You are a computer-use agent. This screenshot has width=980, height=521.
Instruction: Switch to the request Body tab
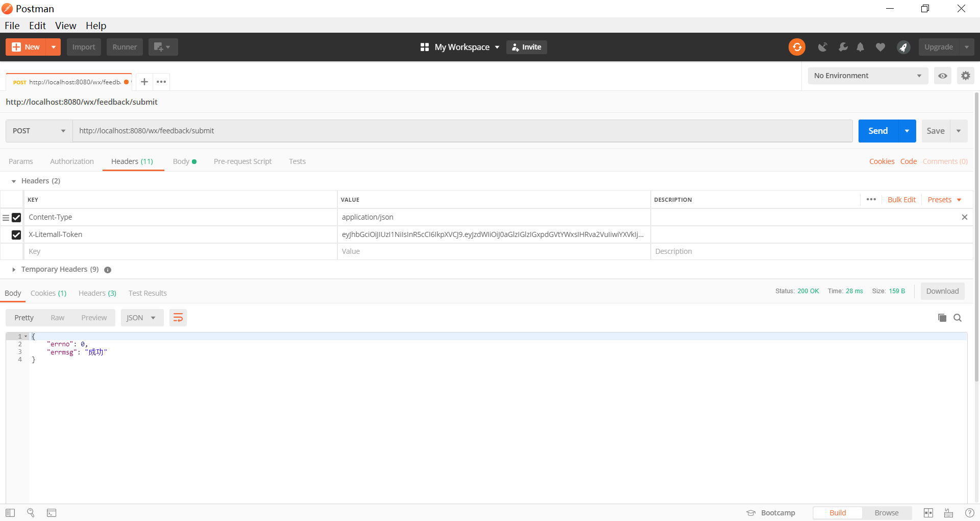pos(181,161)
